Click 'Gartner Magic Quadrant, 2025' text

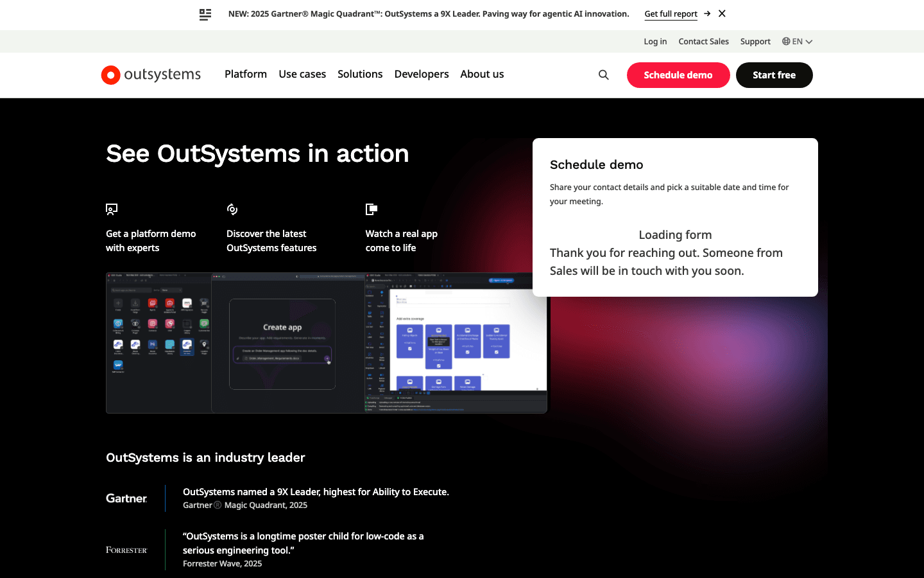pyautogui.click(x=245, y=505)
